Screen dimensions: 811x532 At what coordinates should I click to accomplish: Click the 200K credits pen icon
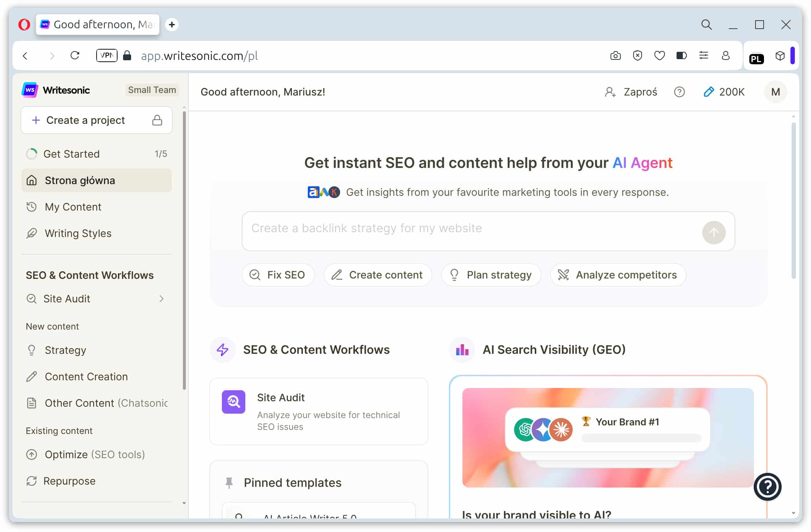coord(709,92)
